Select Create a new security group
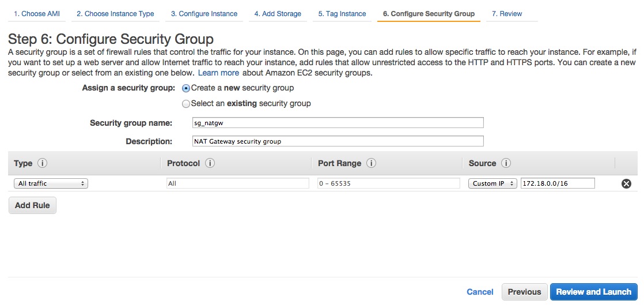Viewport: 644px width, 308px height. (x=186, y=88)
